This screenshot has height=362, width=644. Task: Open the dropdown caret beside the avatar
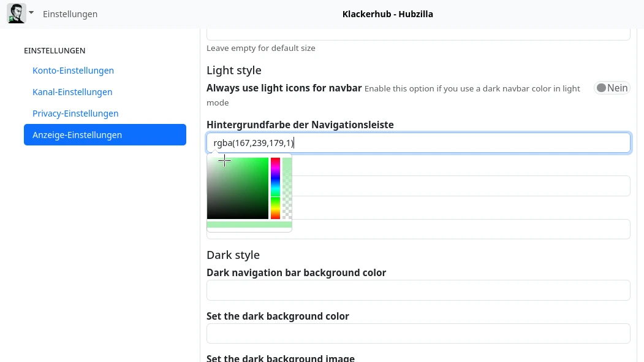pos(31,13)
